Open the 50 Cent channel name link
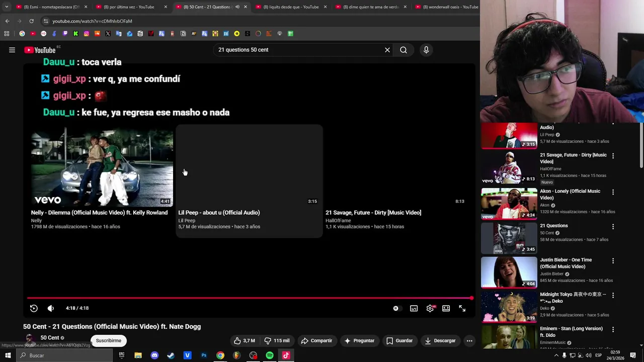This screenshot has height=362, width=644. 50,337
